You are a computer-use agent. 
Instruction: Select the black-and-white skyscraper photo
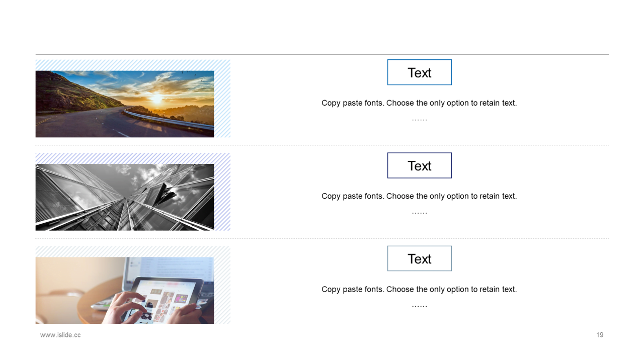click(125, 197)
